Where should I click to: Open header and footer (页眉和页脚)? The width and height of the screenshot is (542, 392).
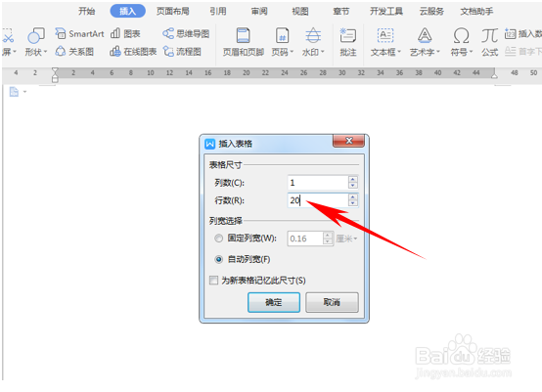[x=244, y=42]
